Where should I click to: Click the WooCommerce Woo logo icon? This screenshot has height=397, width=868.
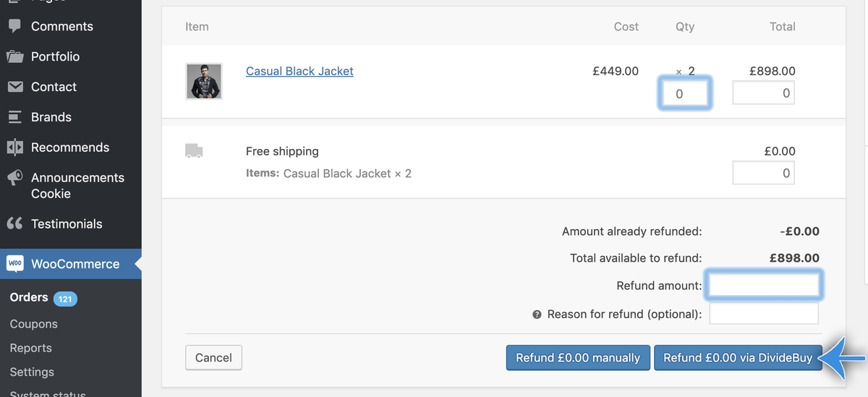coord(14,264)
